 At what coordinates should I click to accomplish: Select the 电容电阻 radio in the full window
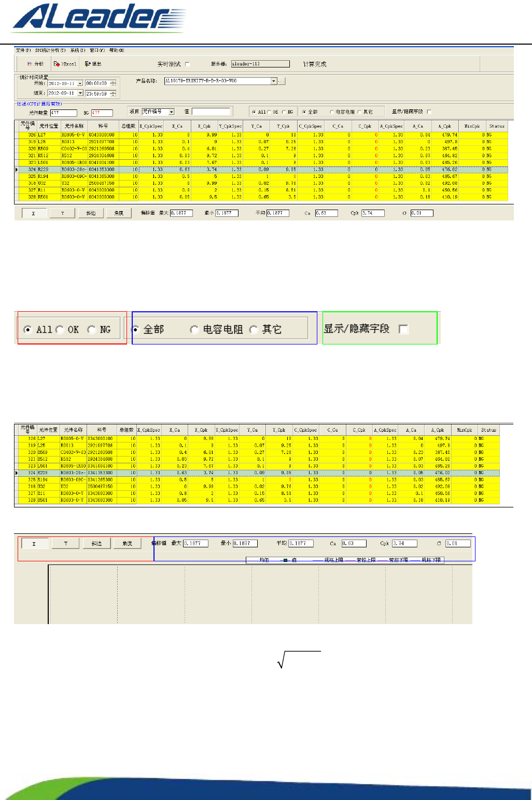click(332, 112)
